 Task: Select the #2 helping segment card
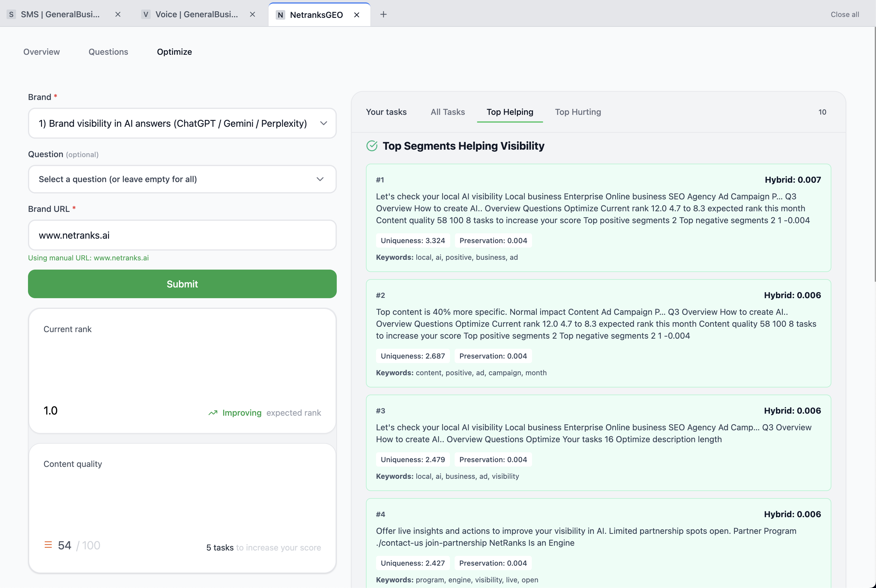coord(598,333)
